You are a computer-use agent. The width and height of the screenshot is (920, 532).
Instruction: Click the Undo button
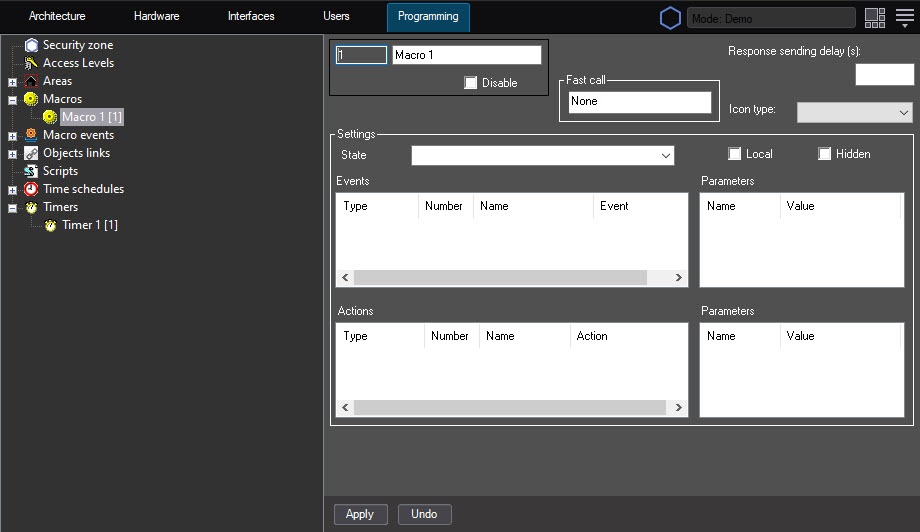[424, 514]
